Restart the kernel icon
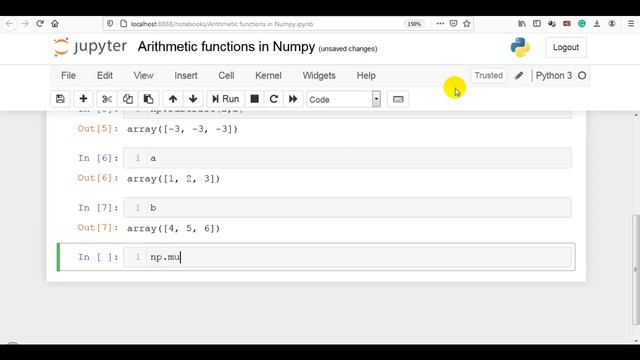This screenshot has width=640, height=360. (x=274, y=99)
